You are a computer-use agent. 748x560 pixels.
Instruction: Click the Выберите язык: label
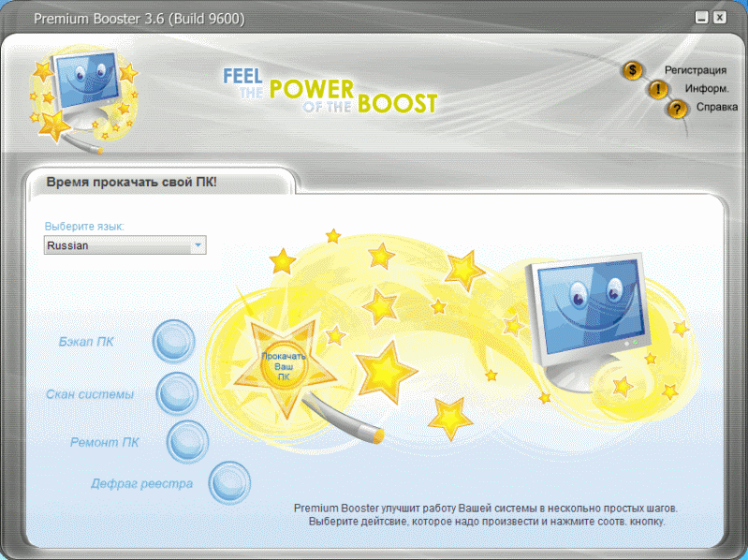(84, 226)
